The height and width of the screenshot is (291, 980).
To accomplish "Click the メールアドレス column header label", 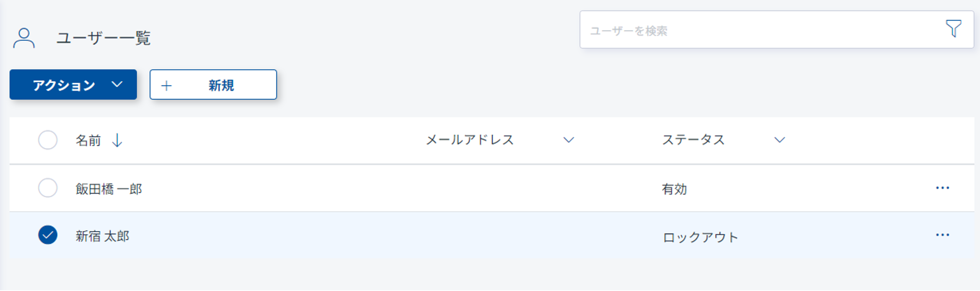I will (x=469, y=140).
